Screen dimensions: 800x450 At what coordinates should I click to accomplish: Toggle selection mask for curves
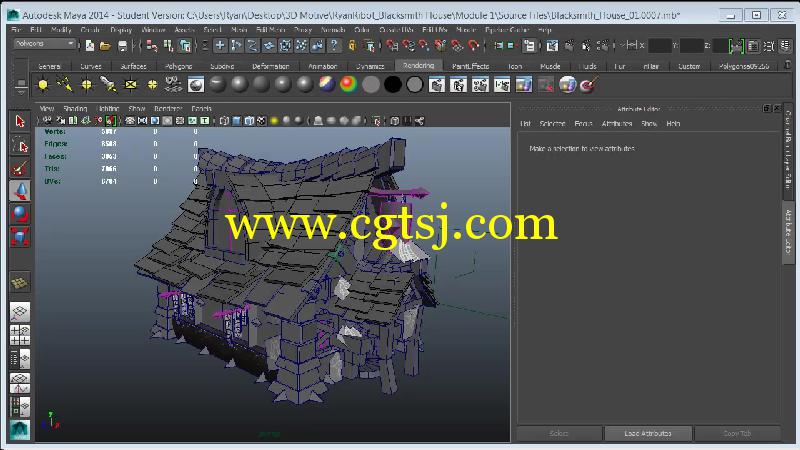253,46
